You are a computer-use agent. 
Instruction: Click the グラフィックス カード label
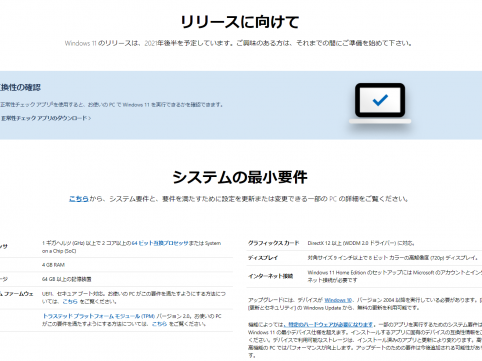point(273,243)
